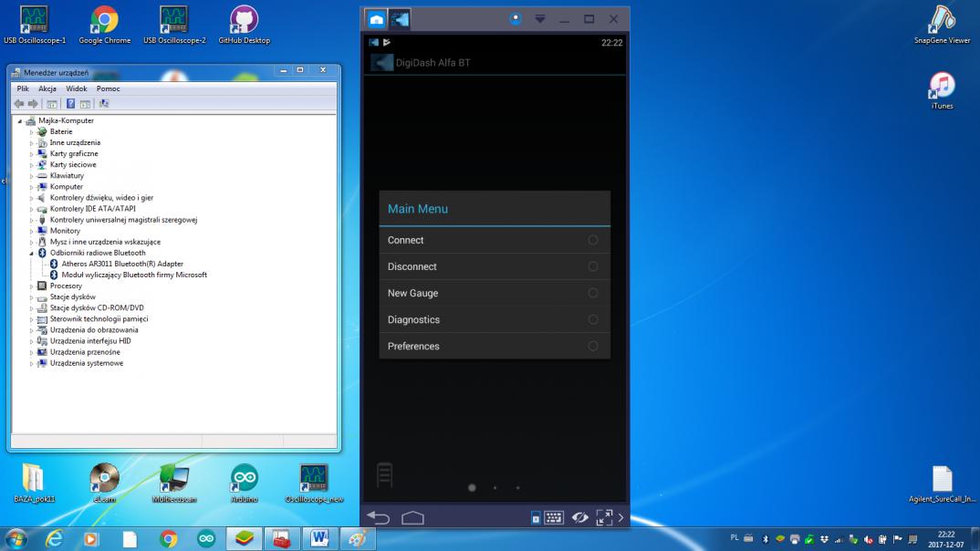Select the Diagnostics radio option
980x551 pixels.
(x=593, y=319)
